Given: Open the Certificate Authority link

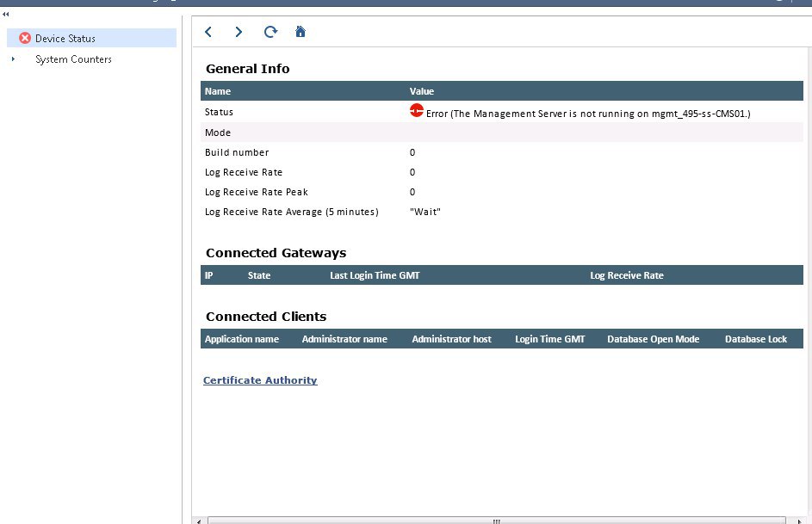Looking at the screenshot, I should 260,380.
